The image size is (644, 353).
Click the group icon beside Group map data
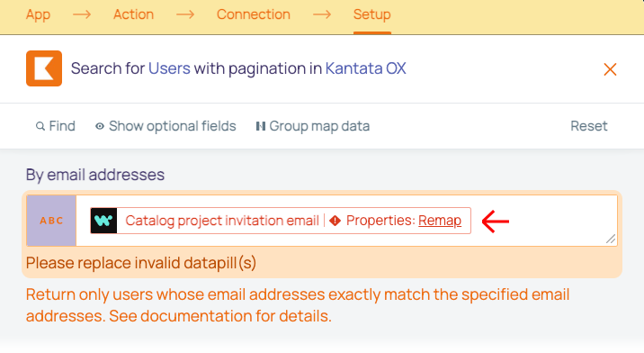[x=261, y=126]
